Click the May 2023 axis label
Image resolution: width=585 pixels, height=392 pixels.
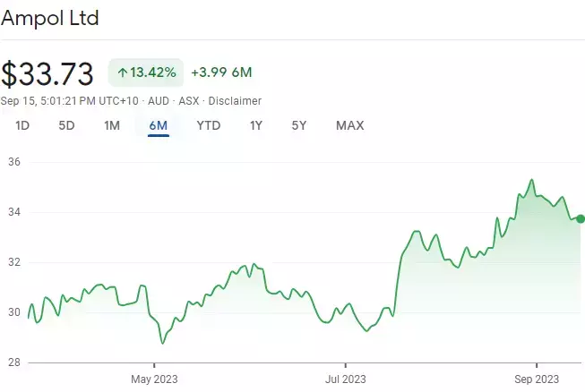click(154, 379)
